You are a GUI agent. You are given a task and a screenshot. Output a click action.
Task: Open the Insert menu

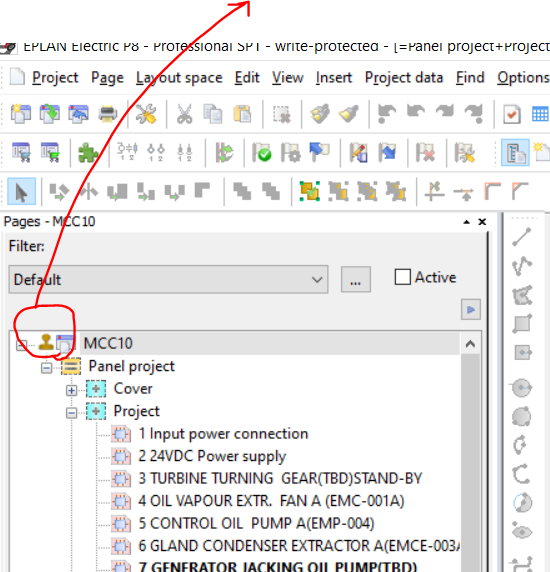(334, 78)
